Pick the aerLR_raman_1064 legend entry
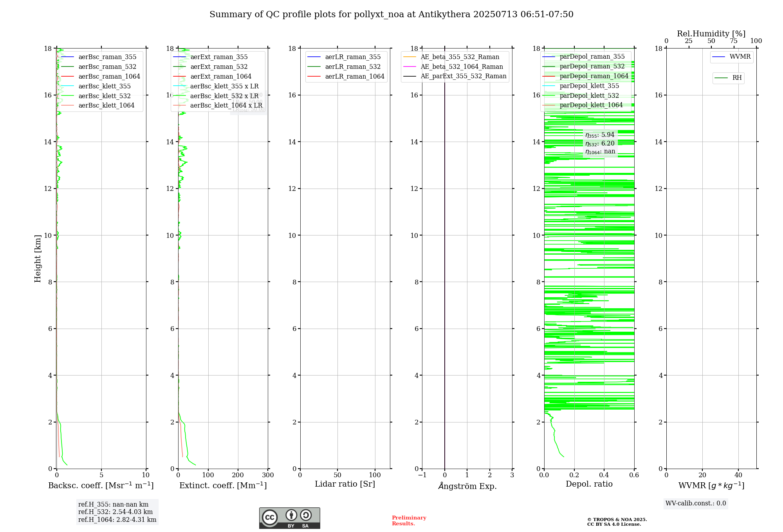 click(x=346, y=77)
